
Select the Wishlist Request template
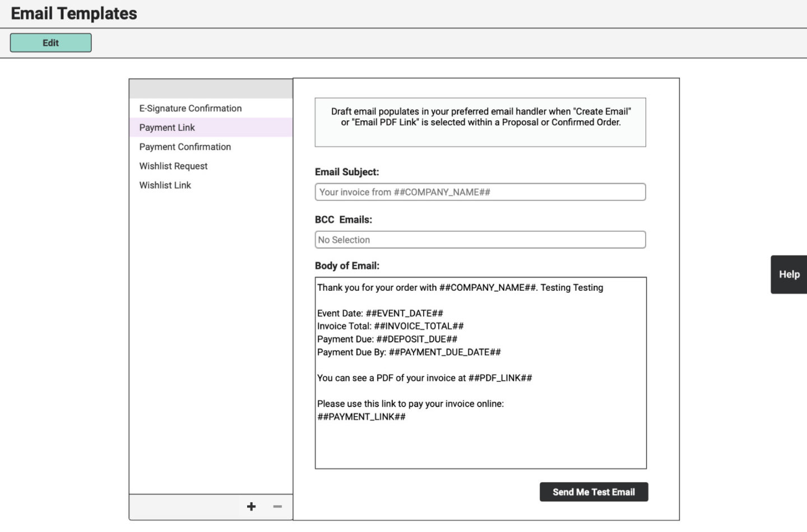click(x=173, y=166)
